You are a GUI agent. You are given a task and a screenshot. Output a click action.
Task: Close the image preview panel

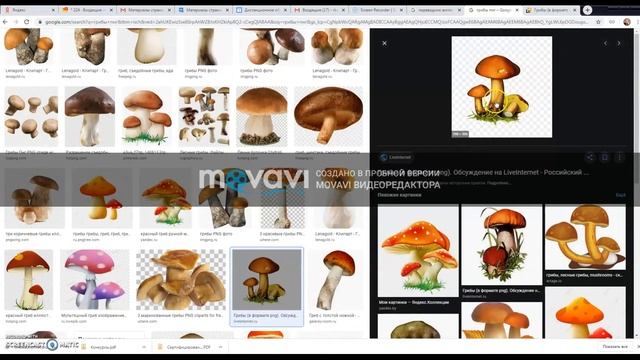tap(384, 43)
